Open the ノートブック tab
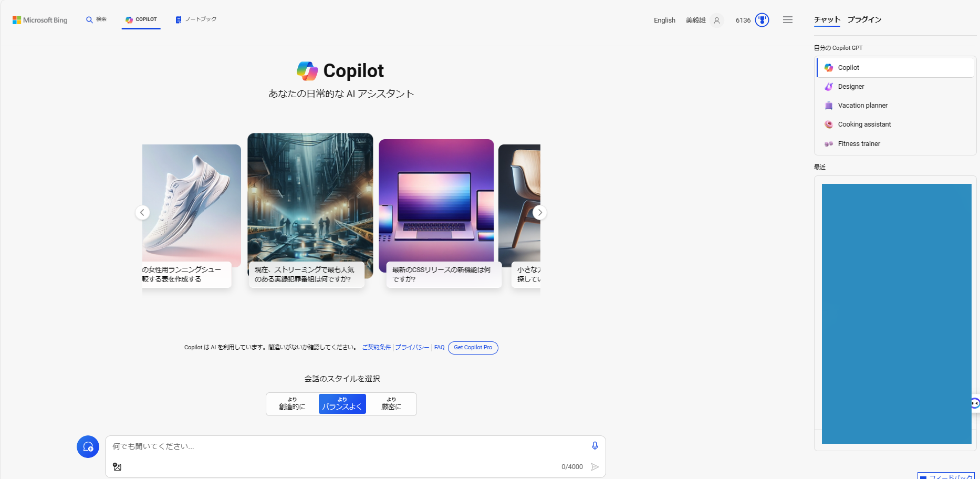980x479 pixels. [x=196, y=19]
